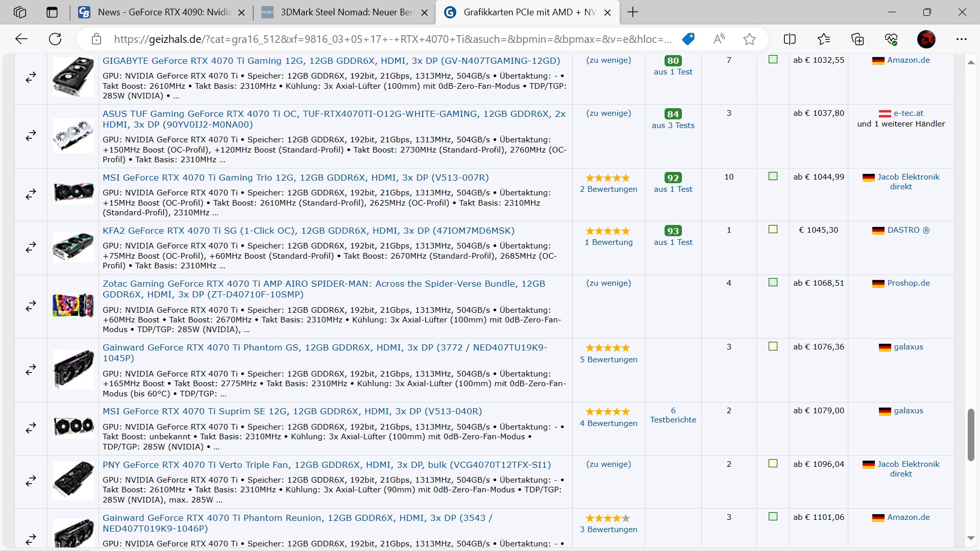Click the green 93 test score badge
Image resolution: width=980 pixels, height=551 pixels.
point(673,231)
